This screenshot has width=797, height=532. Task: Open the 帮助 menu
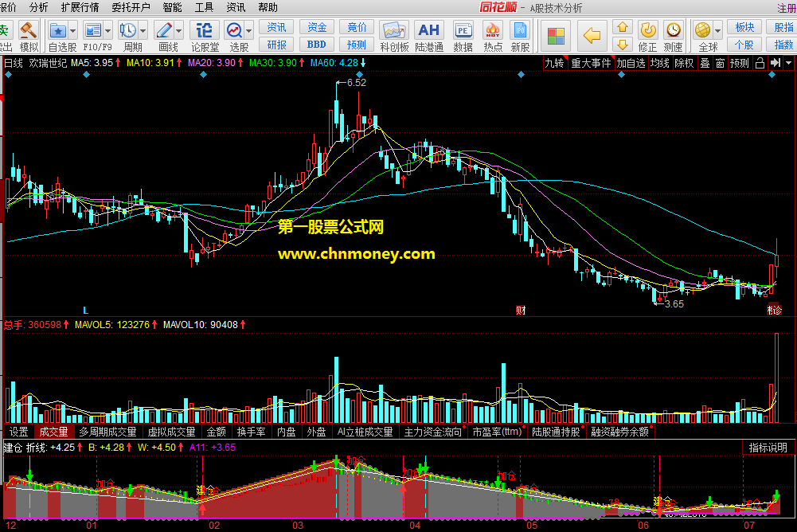(268, 7)
